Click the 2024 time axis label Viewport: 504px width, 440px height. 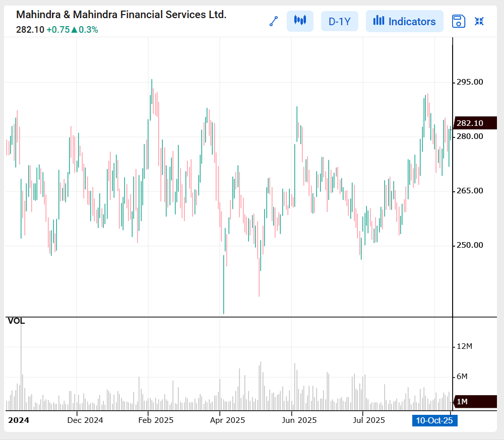tap(19, 420)
